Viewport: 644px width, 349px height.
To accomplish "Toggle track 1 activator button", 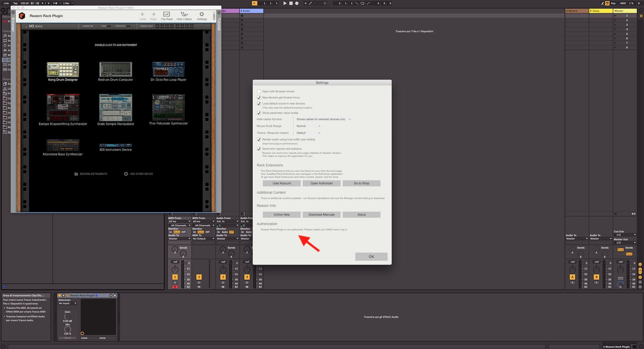I will click(175, 277).
